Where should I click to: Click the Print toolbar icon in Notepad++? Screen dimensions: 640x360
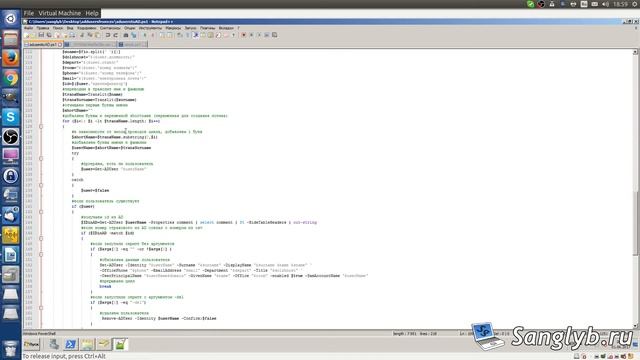pyautogui.click(x=72, y=35)
